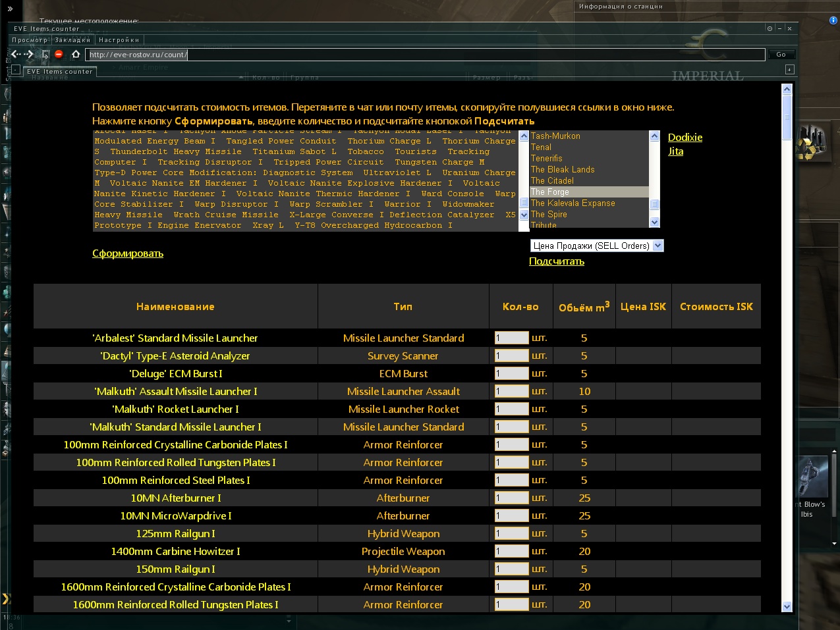840x630 pixels.
Task: Edit quantity for 'Malkuth' Assault Missile Launcher I
Action: (x=511, y=391)
